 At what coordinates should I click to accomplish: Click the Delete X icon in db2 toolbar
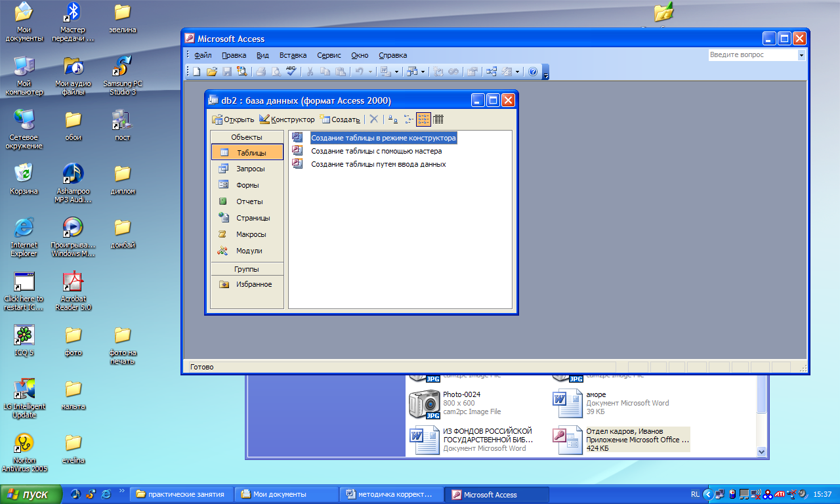point(373,119)
